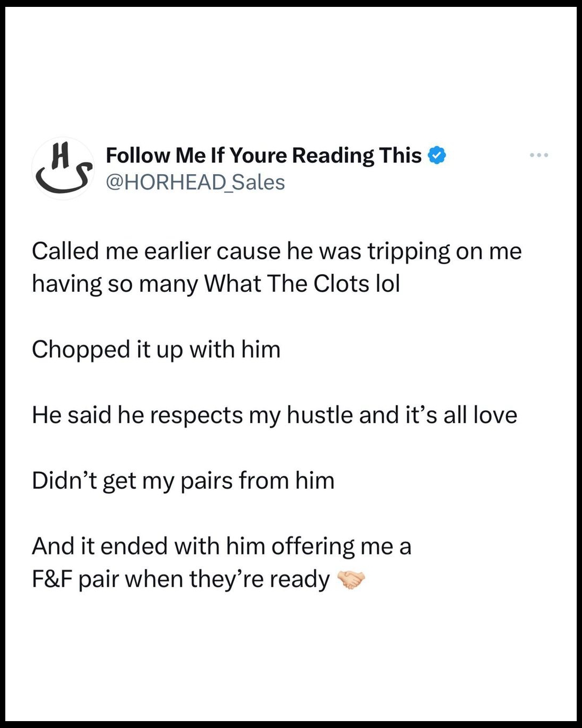Click the word "lol" in the tweet
The height and width of the screenshot is (728, 582).
[x=387, y=284]
